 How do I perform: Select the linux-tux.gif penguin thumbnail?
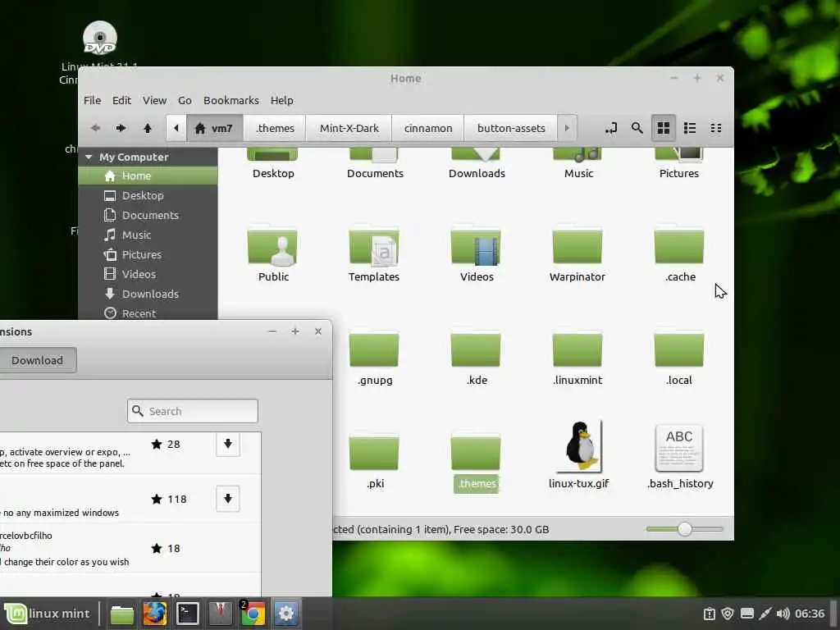coord(579,446)
